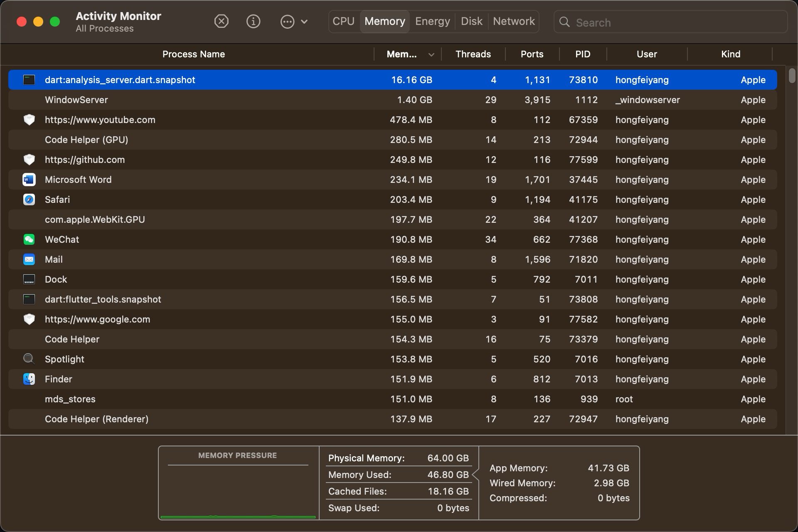Select the https://www.youtube.com process name
The height and width of the screenshot is (532, 798).
coord(100,120)
